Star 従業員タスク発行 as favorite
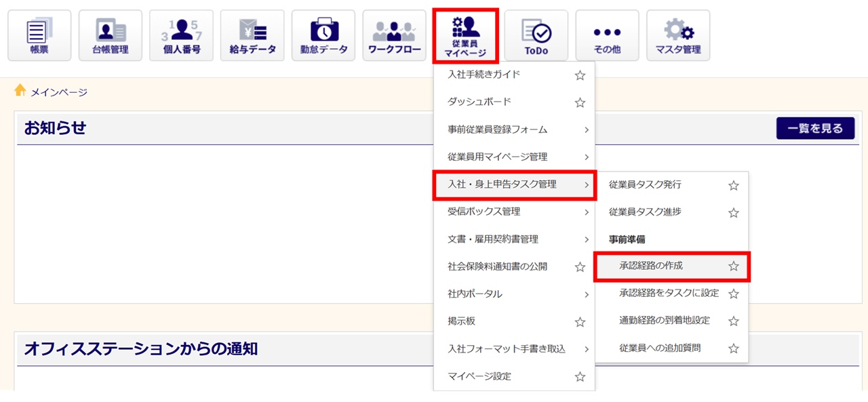 tap(733, 185)
